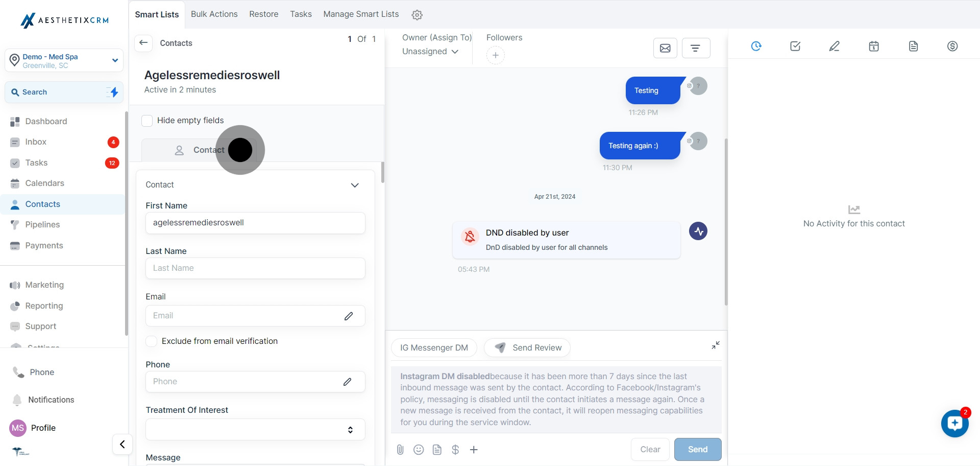Enable Exclude from email verification

coord(152,341)
